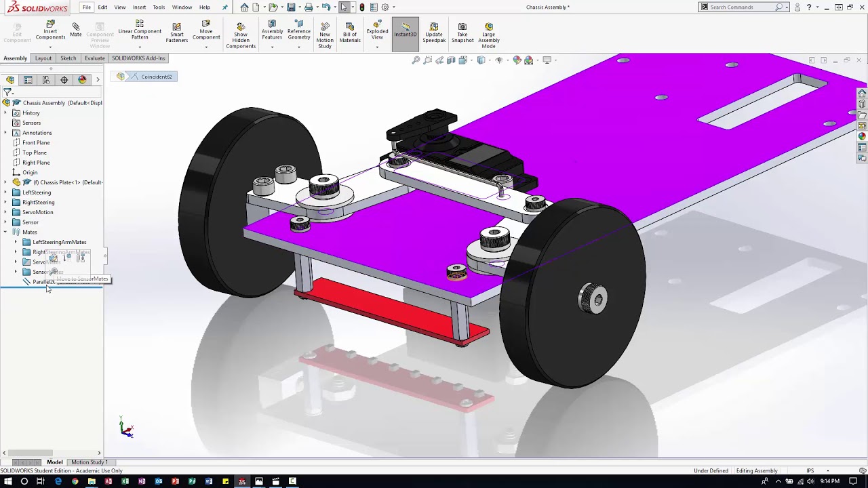This screenshot has height=488, width=868.
Task: Open Linear Component Pattern tool
Action: pyautogui.click(x=140, y=30)
